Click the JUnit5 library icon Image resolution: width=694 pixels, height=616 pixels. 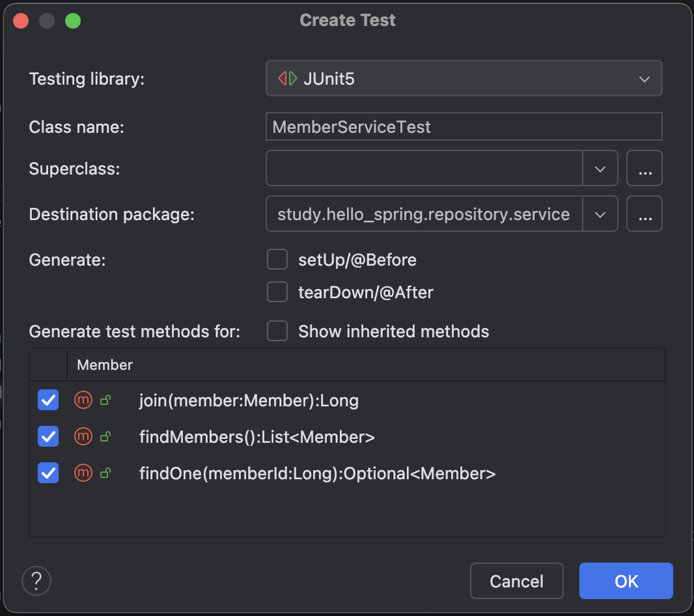[288, 79]
